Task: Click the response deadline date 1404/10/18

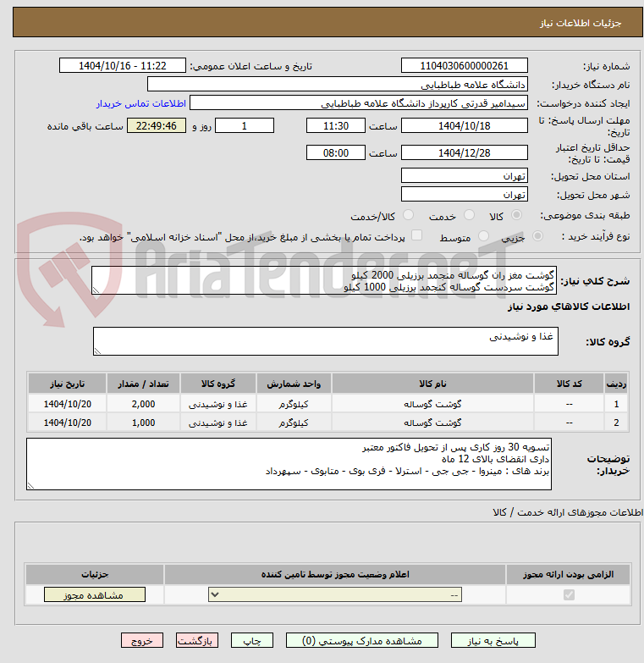Action: 465,125
